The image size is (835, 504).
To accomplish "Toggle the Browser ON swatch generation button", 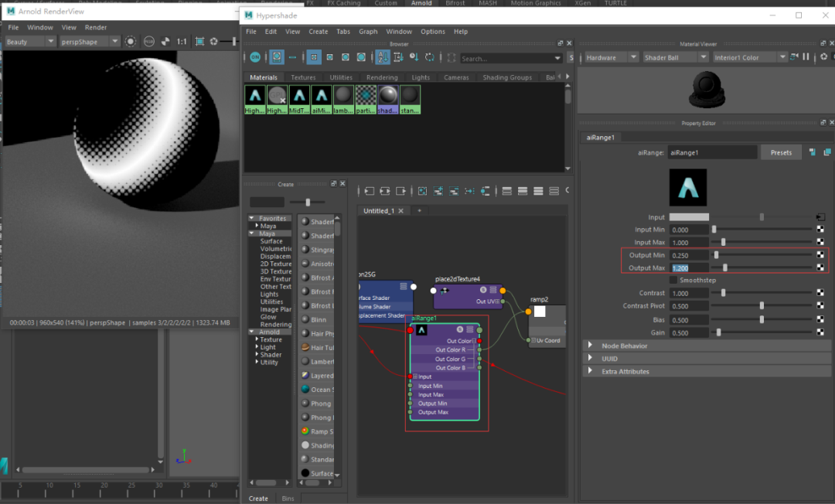I will pos(255,57).
